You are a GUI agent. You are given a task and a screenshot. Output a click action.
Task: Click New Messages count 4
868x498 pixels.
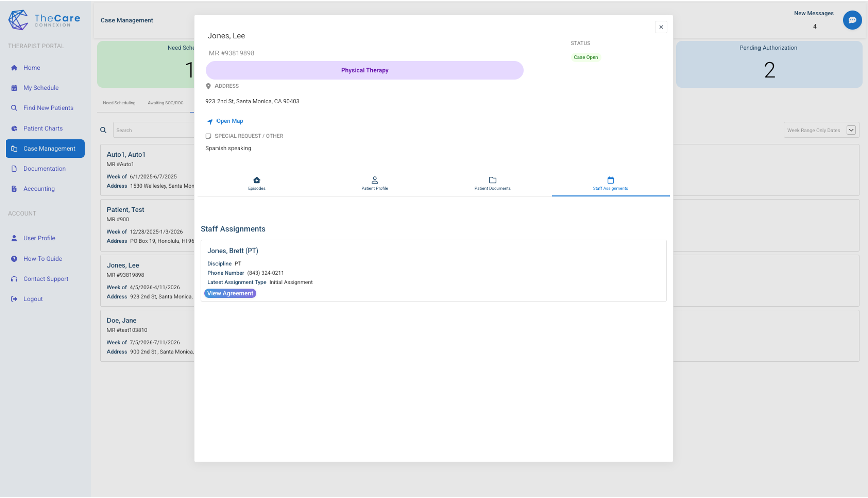tap(815, 26)
